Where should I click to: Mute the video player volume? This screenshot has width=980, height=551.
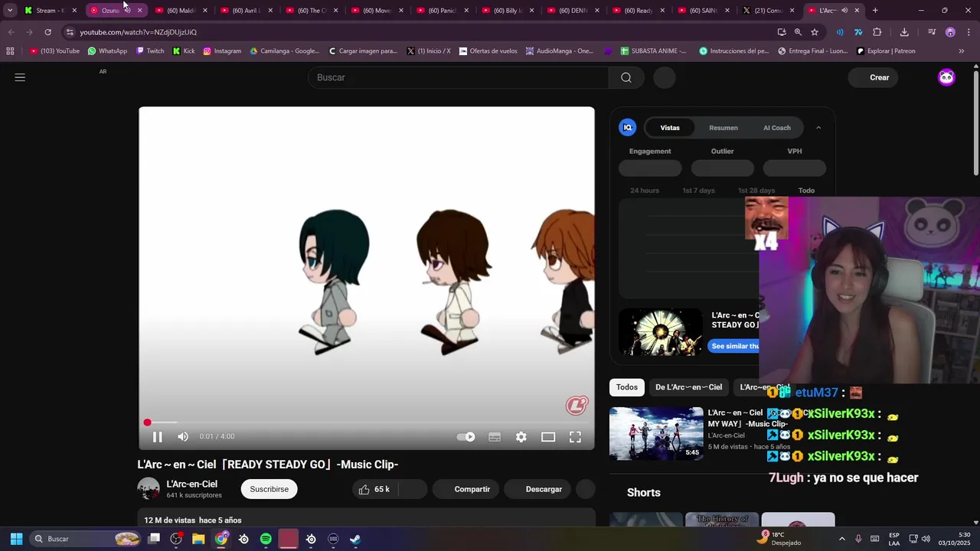[x=183, y=437]
